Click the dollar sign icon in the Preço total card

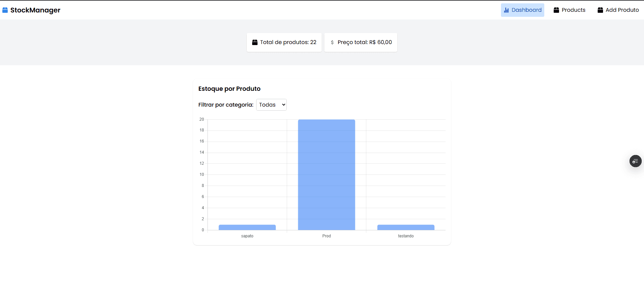tap(332, 42)
